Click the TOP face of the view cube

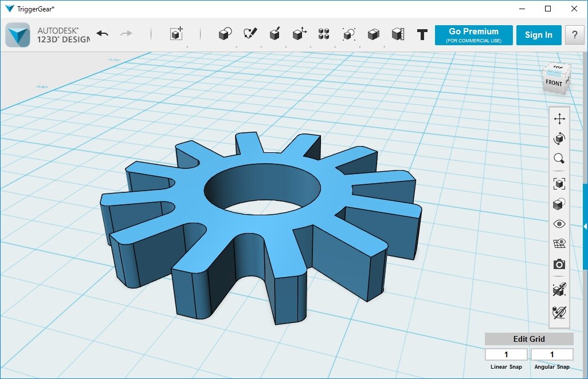point(558,68)
